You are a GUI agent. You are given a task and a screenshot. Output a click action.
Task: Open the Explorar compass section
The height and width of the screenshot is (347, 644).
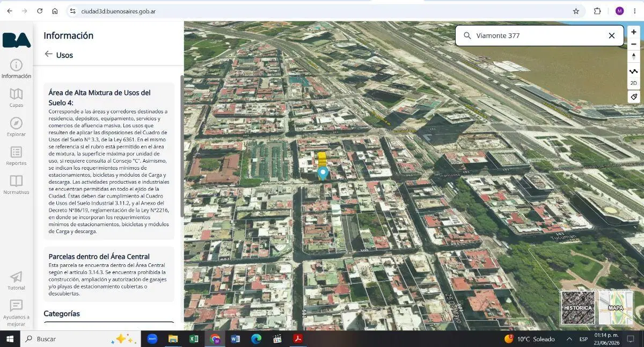pos(16,127)
